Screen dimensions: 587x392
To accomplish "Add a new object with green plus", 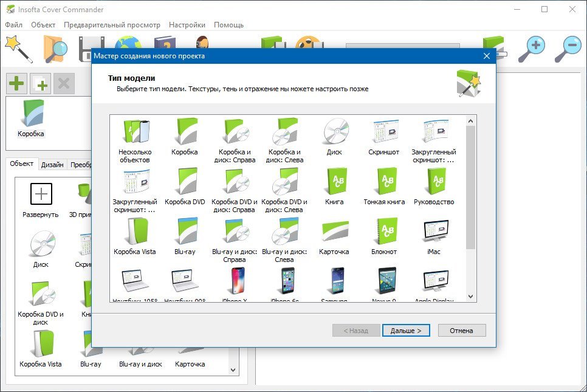I will click(16, 83).
